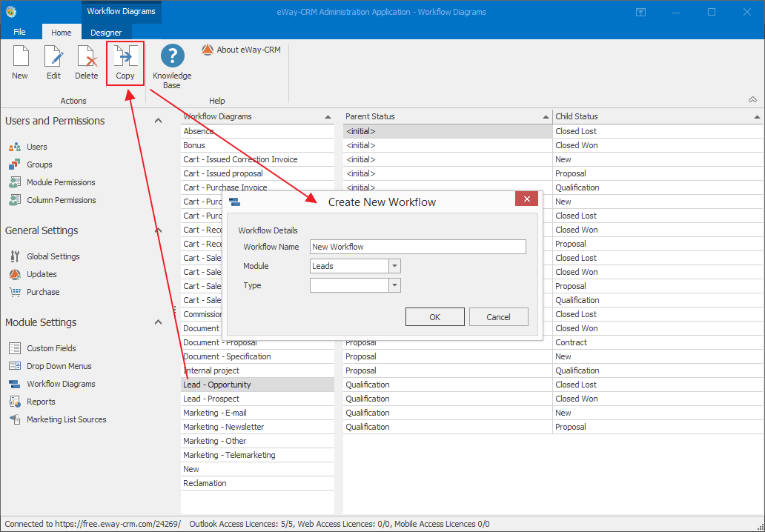Image resolution: width=765 pixels, height=532 pixels.
Task: Close the Create New Workflow dialog
Action: (x=526, y=199)
